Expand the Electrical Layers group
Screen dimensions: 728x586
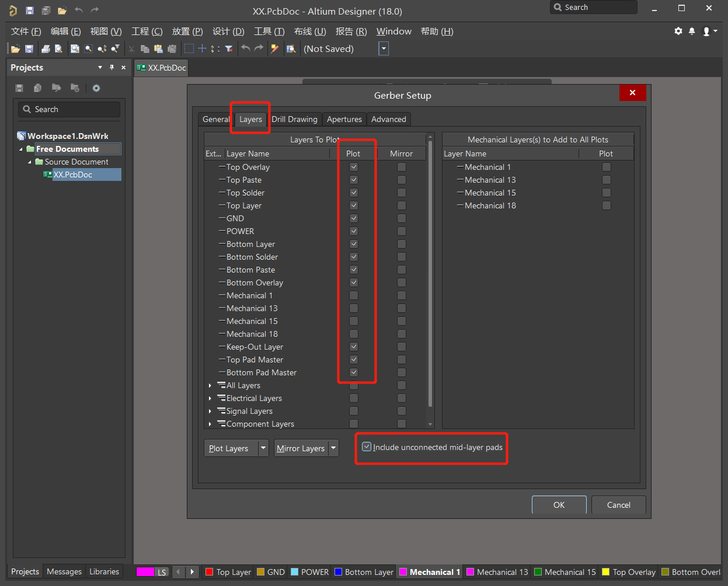(210, 399)
